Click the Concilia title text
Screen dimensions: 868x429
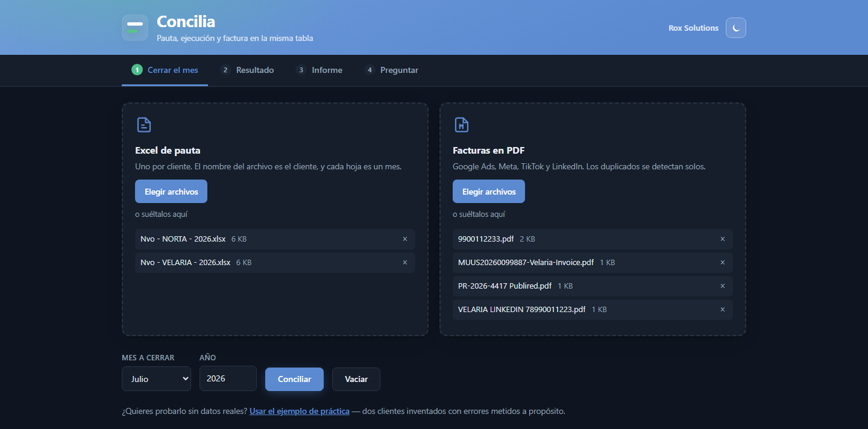point(186,22)
